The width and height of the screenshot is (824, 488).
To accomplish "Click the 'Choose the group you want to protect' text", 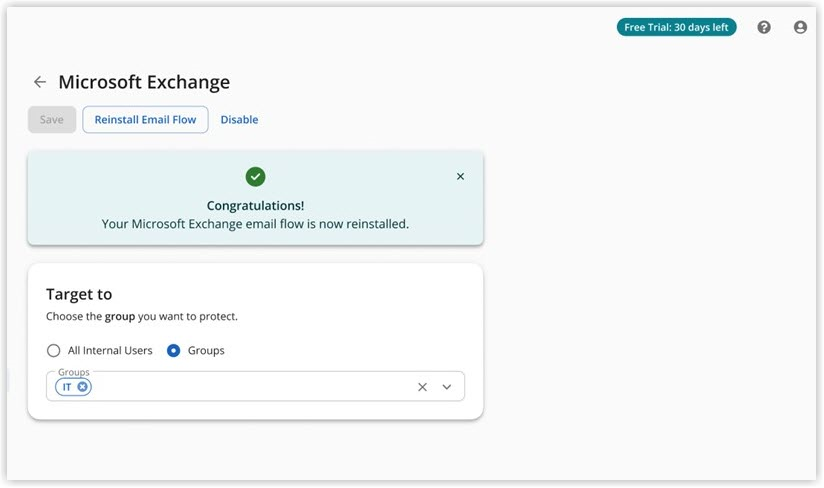I will pos(142,316).
